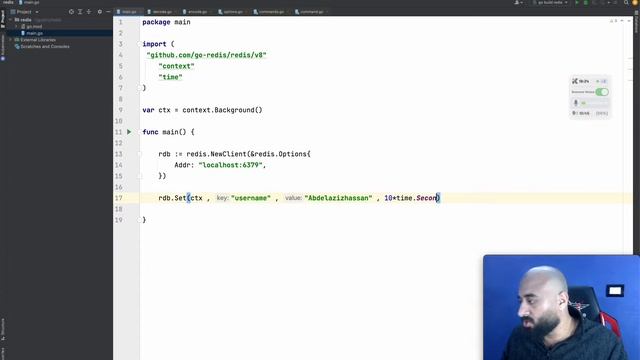This screenshot has height=360, width=640.
Task: Select go.mod in the project tree
Action: pos(34,27)
